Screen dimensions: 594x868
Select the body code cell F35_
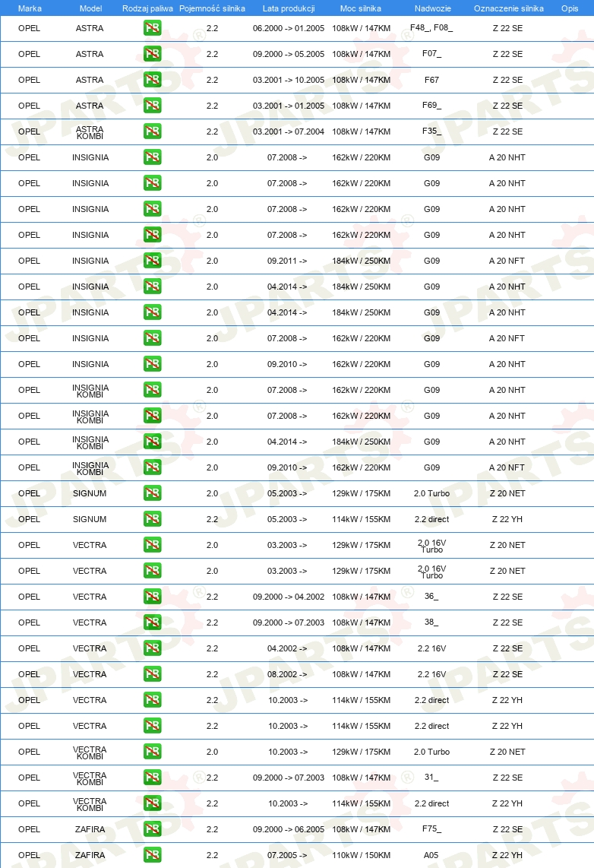tap(431, 131)
